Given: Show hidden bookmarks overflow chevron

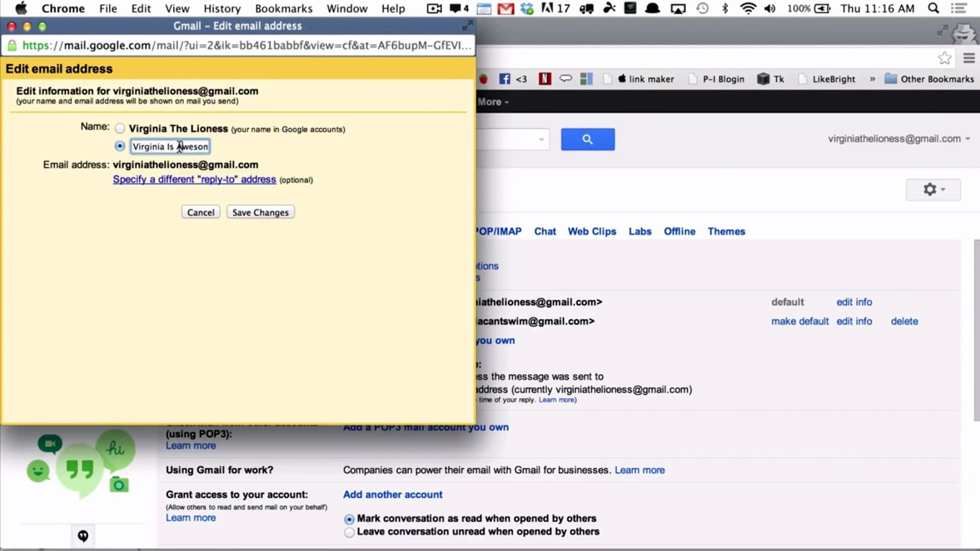Looking at the screenshot, I should (872, 79).
